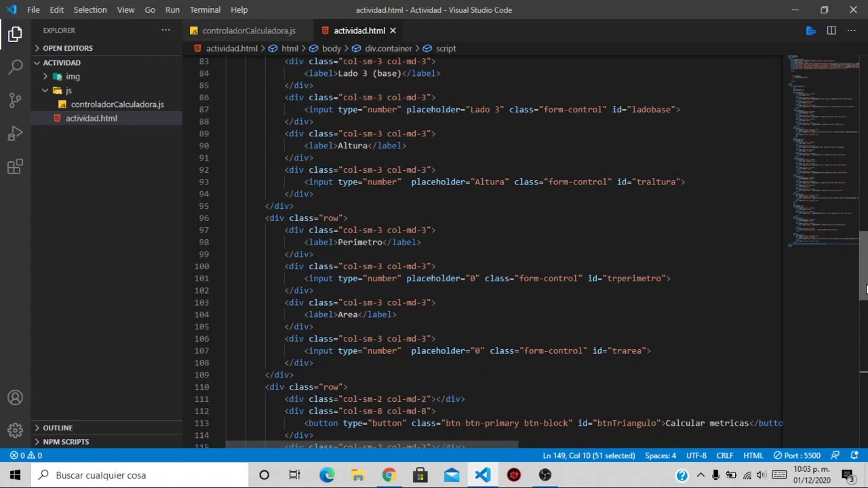
Task: Launch Microsoft Edge from the taskbar
Action: pyautogui.click(x=327, y=475)
